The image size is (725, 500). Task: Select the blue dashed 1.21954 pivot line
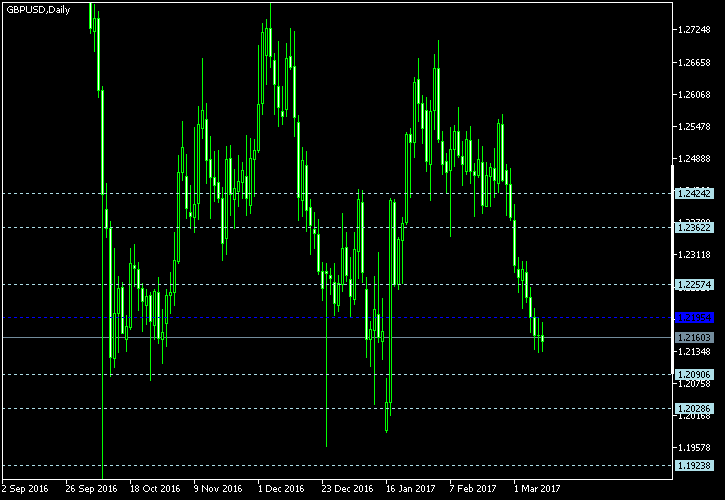point(337,317)
